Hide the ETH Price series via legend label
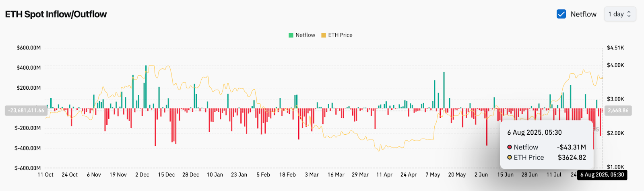Viewport: 644px width, 191px height. [340, 35]
